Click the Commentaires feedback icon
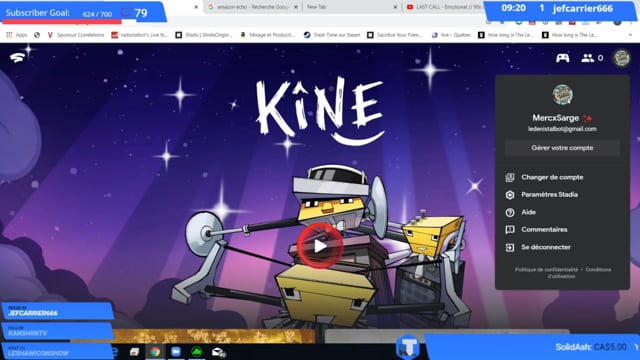Image resolution: width=640 pixels, height=360 pixels. pos(510,230)
